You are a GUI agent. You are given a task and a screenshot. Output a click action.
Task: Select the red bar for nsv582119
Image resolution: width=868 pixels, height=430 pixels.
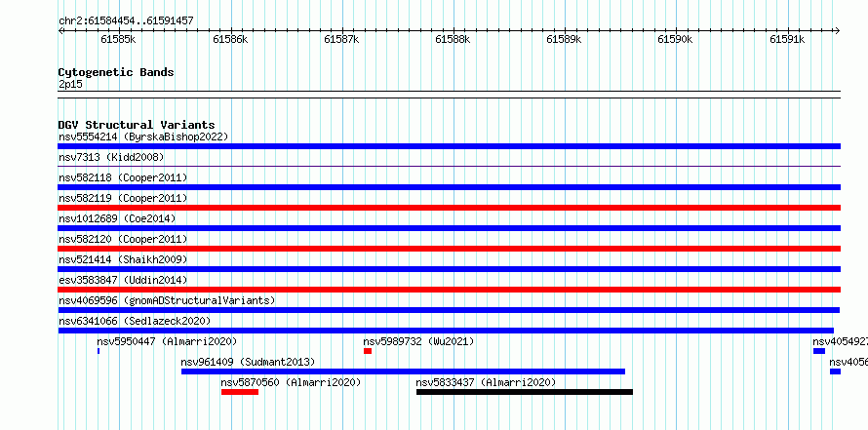pyautogui.click(x=449, y=208)
